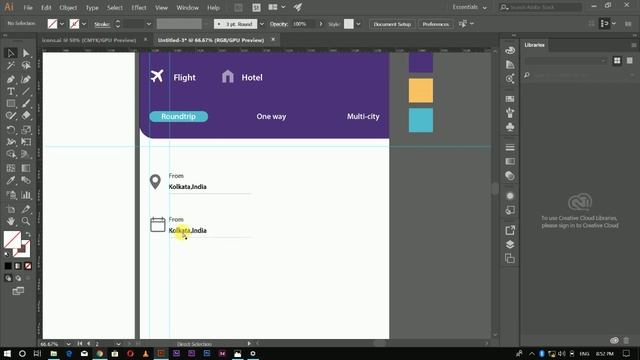The width and height of the screenshot is (640, 360).
Task: Select the Blend tool
Action: [26, 180]
